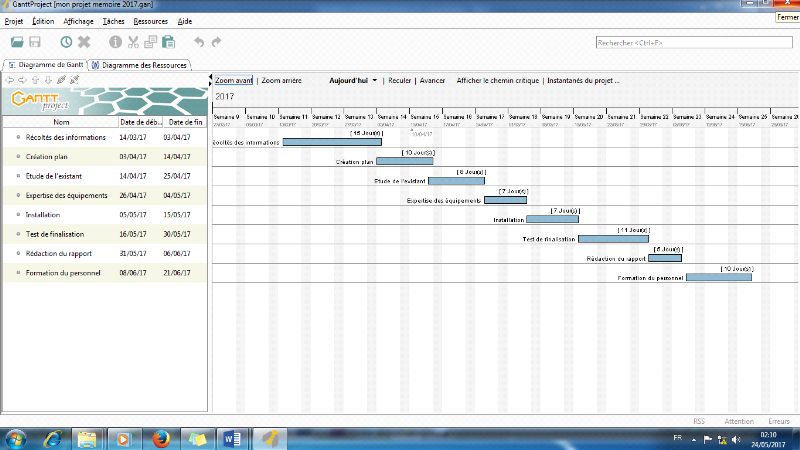The image size is (800, 450).
Task: Open the Tâches menu
Action: tap(113, 21)
